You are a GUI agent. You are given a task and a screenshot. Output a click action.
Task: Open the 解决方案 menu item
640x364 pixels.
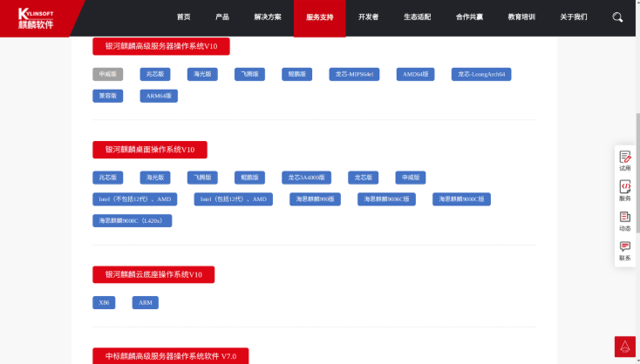(268, 17)
